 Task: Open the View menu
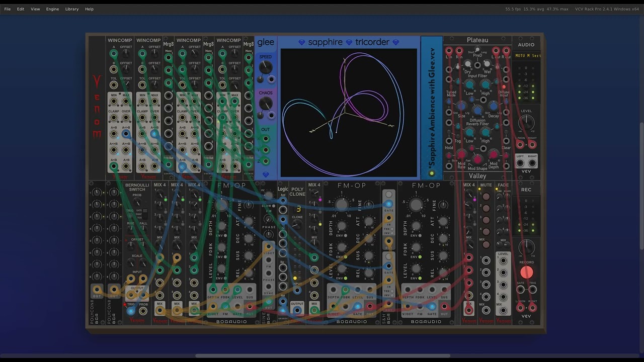click(35, 9)
